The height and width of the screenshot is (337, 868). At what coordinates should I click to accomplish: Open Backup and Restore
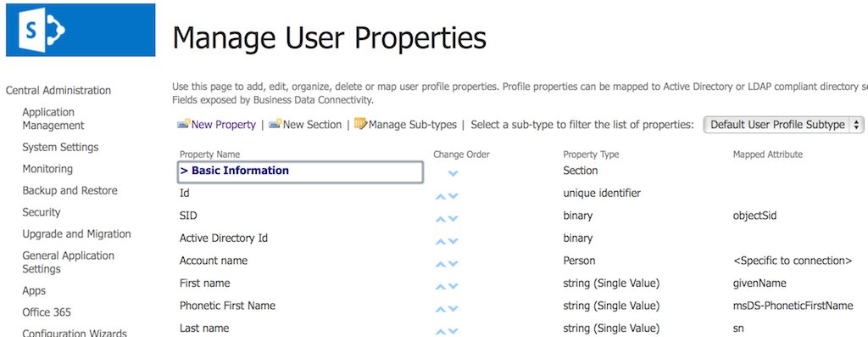[x=70, y=190]
